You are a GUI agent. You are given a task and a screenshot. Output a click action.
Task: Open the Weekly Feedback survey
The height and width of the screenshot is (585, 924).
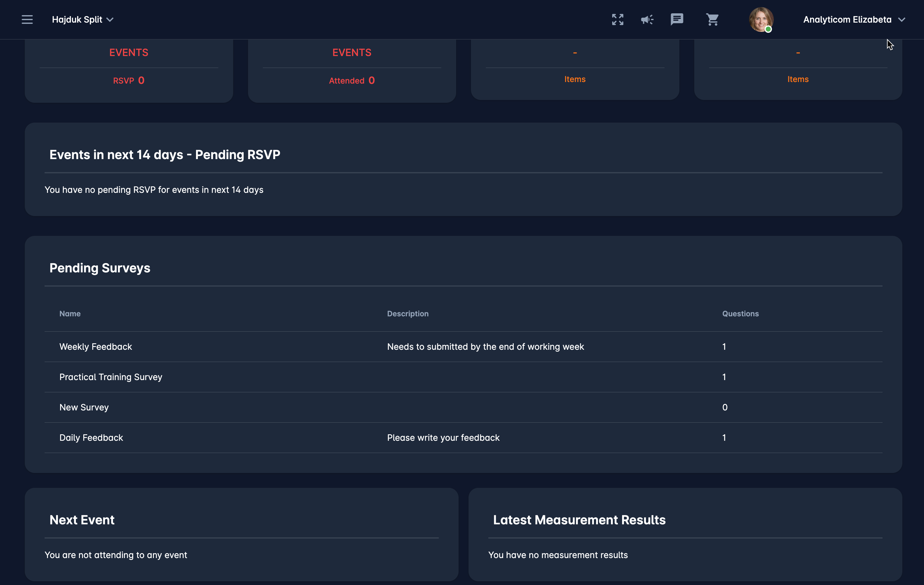[96, 347]
